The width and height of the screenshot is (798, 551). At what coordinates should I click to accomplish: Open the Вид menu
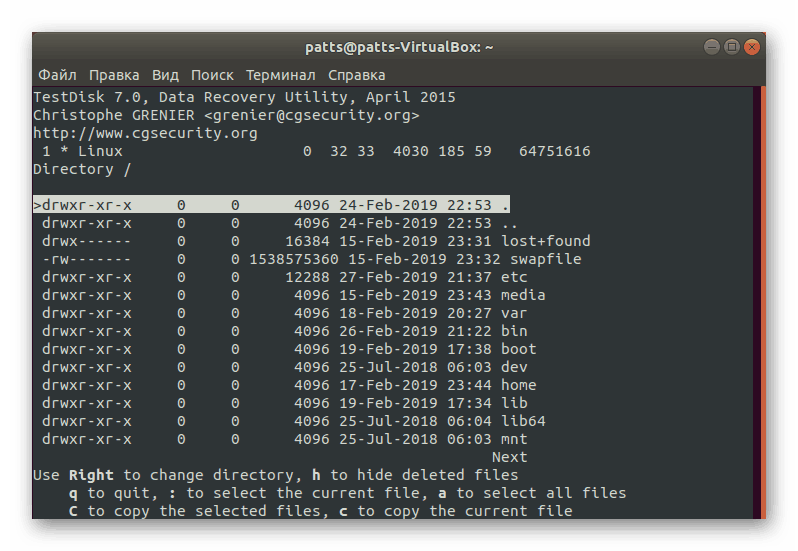point(165,75)
